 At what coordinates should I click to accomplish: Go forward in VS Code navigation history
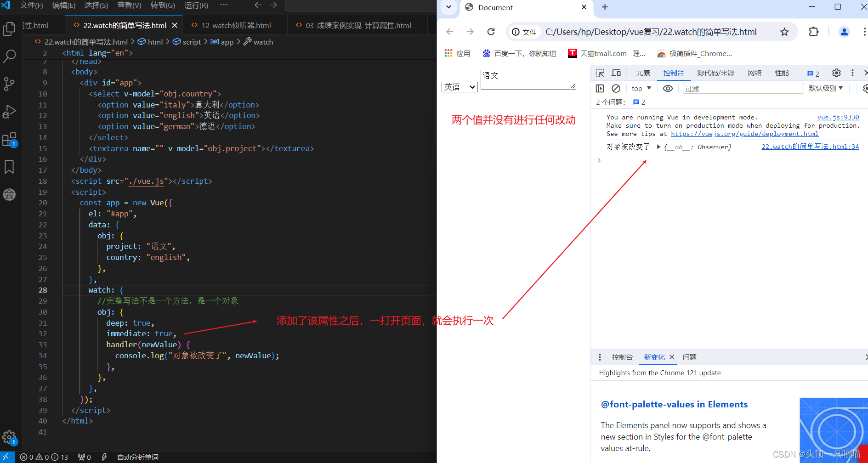coord(273,5)
